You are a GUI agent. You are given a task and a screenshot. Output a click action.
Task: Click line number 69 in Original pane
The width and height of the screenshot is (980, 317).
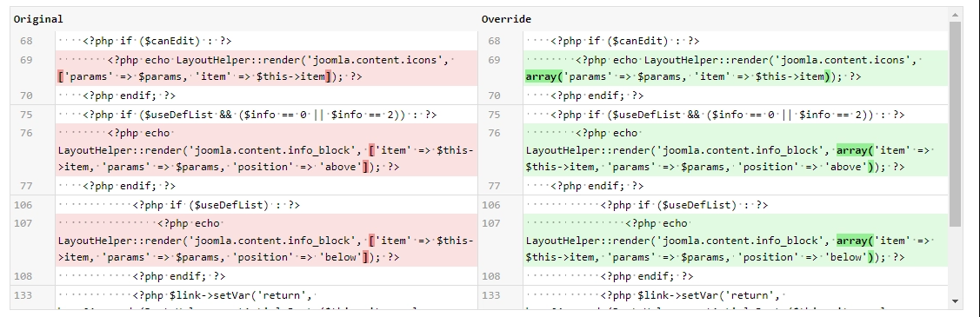click(25, 60)
